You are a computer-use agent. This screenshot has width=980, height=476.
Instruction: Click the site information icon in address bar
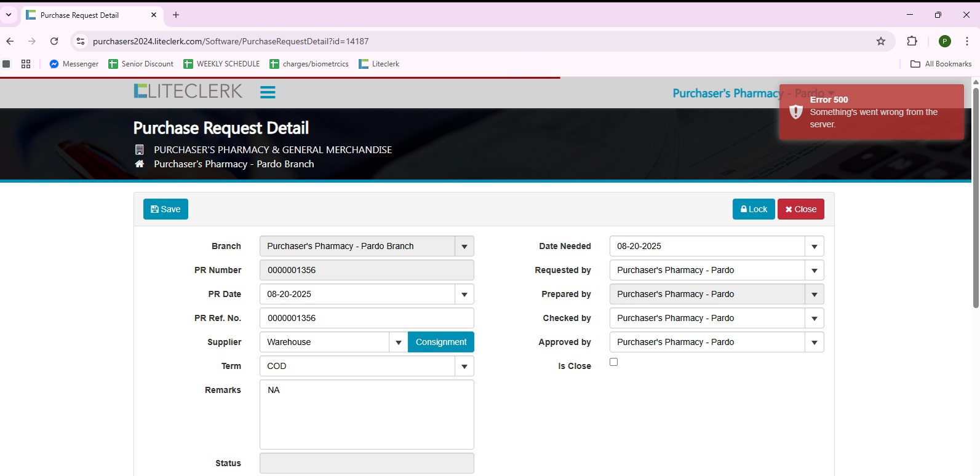tap(80, 41)
